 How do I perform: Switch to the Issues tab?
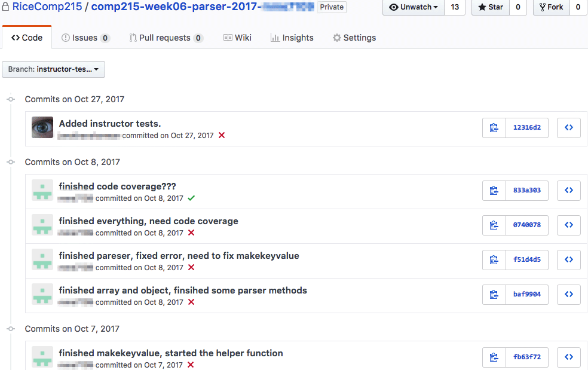[85, 38]
